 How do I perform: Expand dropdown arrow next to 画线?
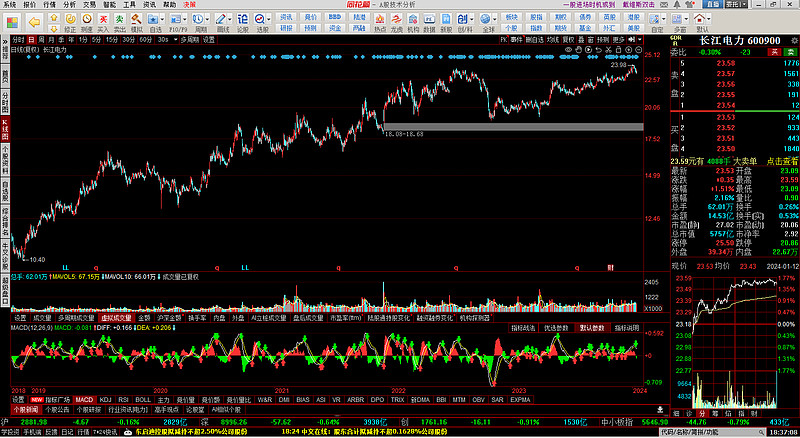click(x=232, y=19)
